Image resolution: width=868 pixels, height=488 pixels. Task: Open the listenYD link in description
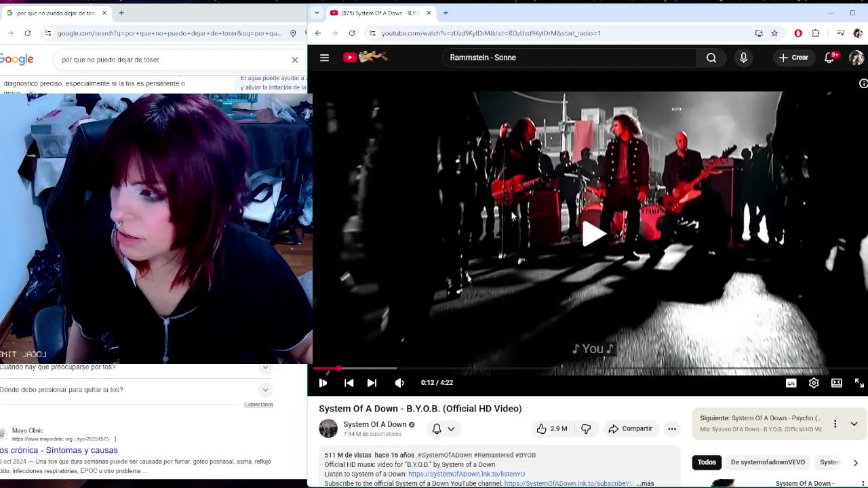[467, 474]
